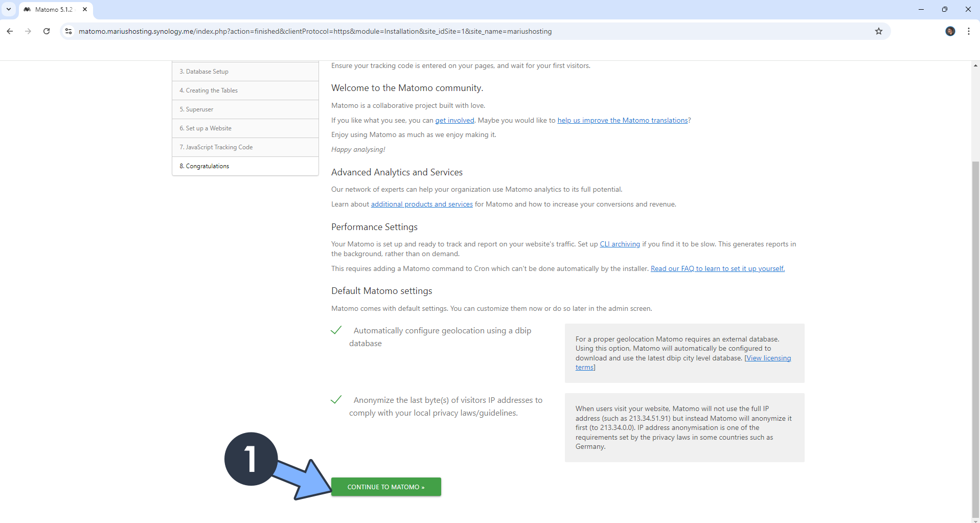This screenshot has width=980, height=523.
Task: Toggle anonymize visitors IP addresses checkbox
Action: click(336, 400)
